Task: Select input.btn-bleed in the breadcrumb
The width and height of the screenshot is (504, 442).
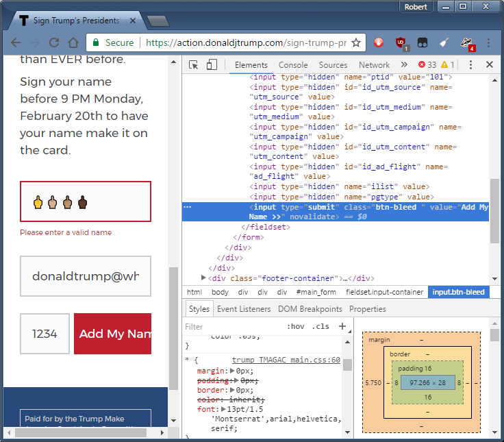Action: click(x=458, y=292)
